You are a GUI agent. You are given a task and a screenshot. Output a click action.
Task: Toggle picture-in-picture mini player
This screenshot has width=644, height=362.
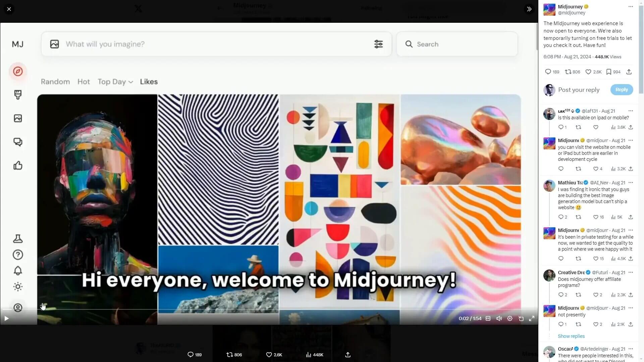(521, 318)
